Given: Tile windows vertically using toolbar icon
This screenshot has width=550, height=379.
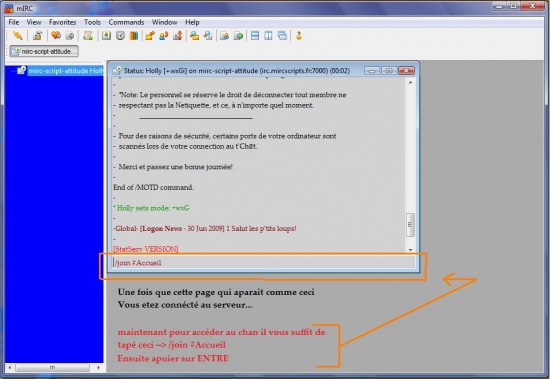Looking at the screenshot, I should (268, 35).
